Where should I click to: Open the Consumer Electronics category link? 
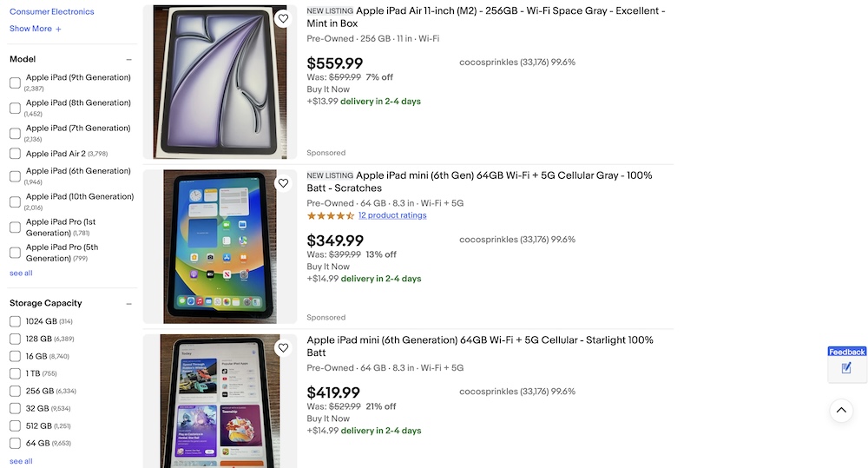point(52,12)
